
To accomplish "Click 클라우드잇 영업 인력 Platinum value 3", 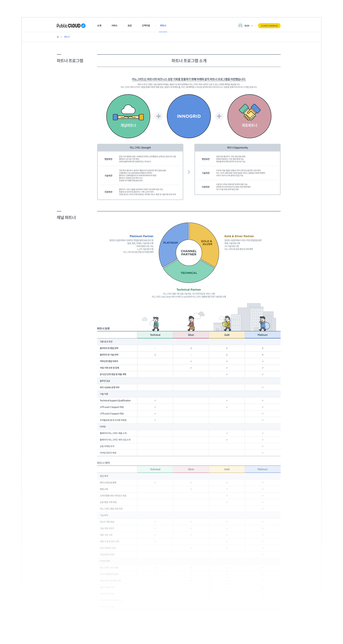I will click(263, 348).
